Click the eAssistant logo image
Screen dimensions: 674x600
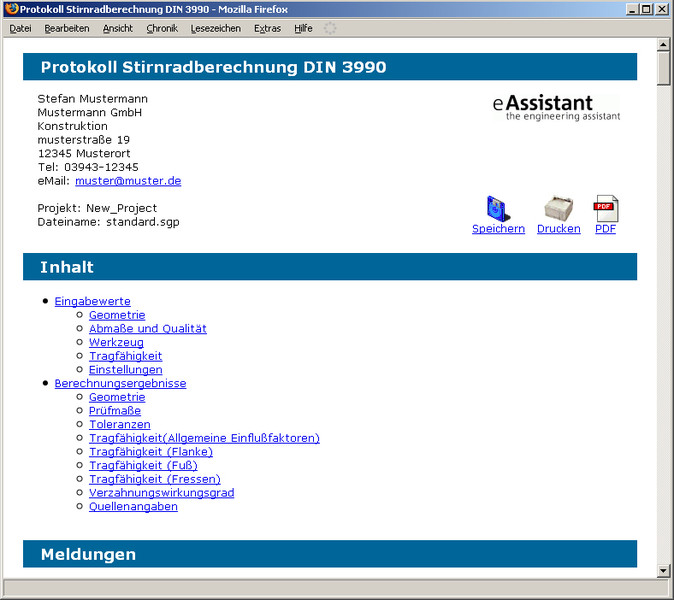tap(556, 107)
